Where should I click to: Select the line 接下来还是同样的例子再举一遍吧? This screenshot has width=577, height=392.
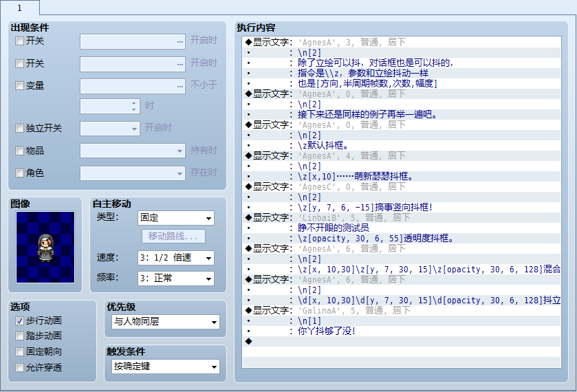pyautogui.click(x=402, y=114)
